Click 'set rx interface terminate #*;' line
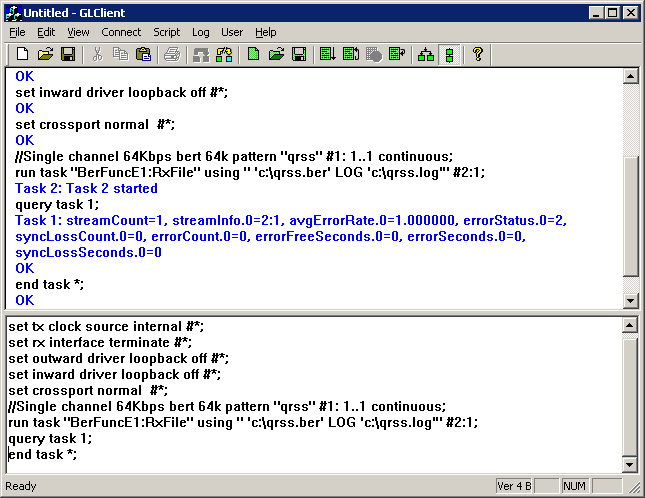The image size is (645, 498). coord(100,343)
